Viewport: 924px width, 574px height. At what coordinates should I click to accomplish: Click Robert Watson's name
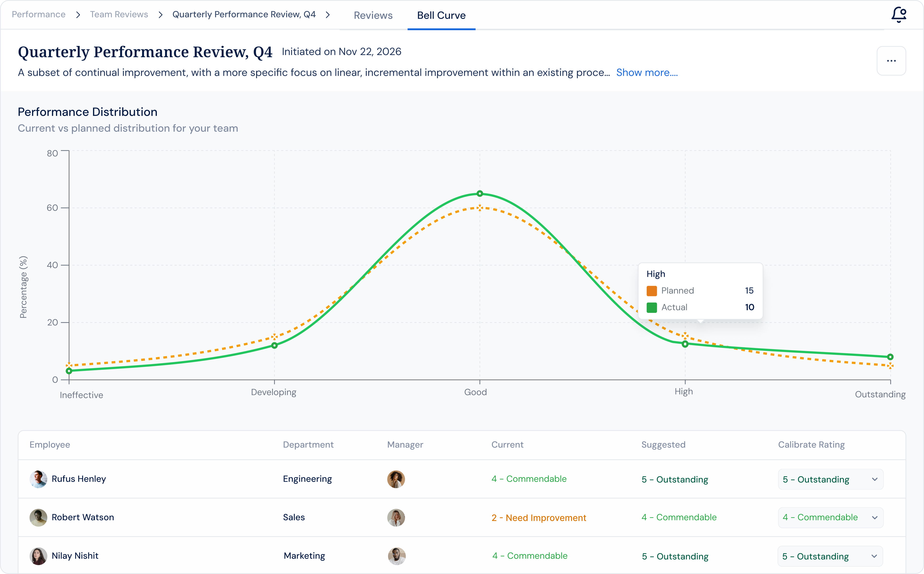83,517
